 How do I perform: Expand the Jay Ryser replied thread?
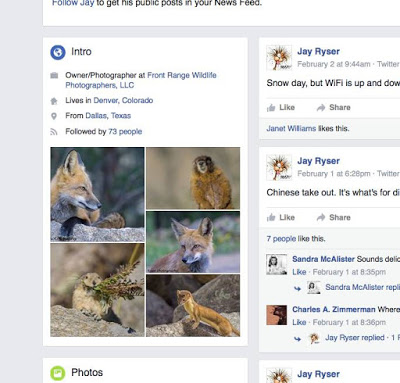[355, 338]
